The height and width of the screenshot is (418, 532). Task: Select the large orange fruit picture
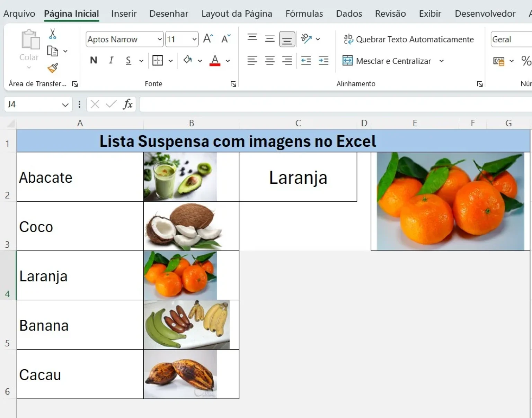point(450,201)
